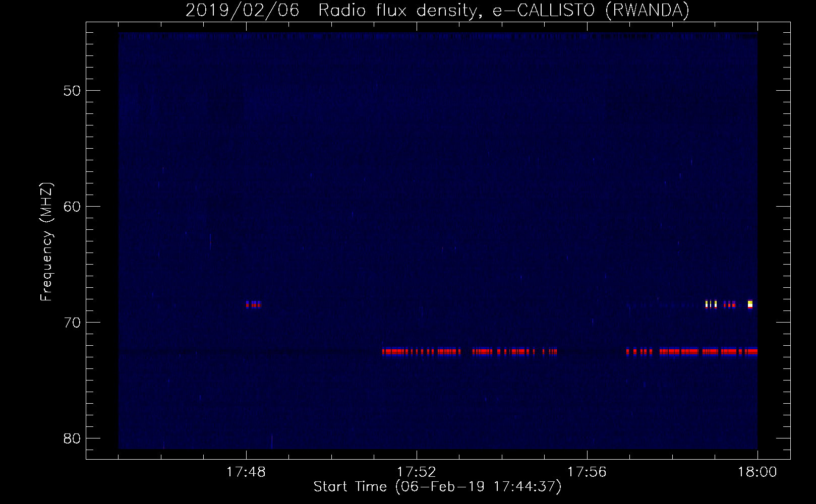Click the 'Start Time (06-Feb-19 17:44:37)' axis label
The image size is (816, 504).
click(x=437, y=487)
